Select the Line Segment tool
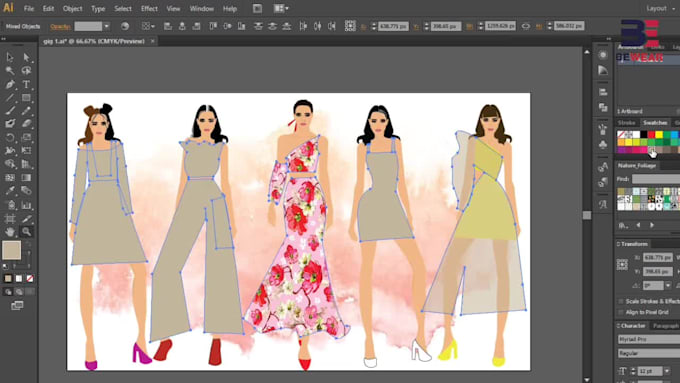 (x=10, y=98)
